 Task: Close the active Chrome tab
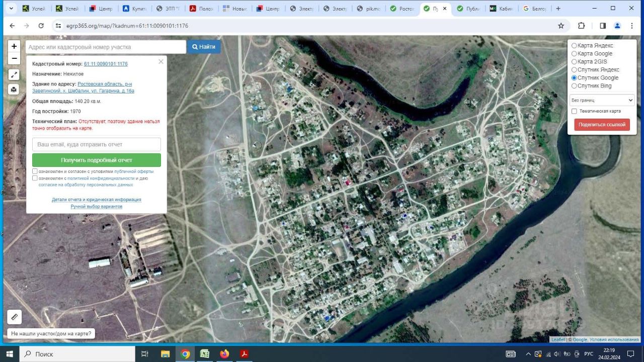(x=445, y=9)
